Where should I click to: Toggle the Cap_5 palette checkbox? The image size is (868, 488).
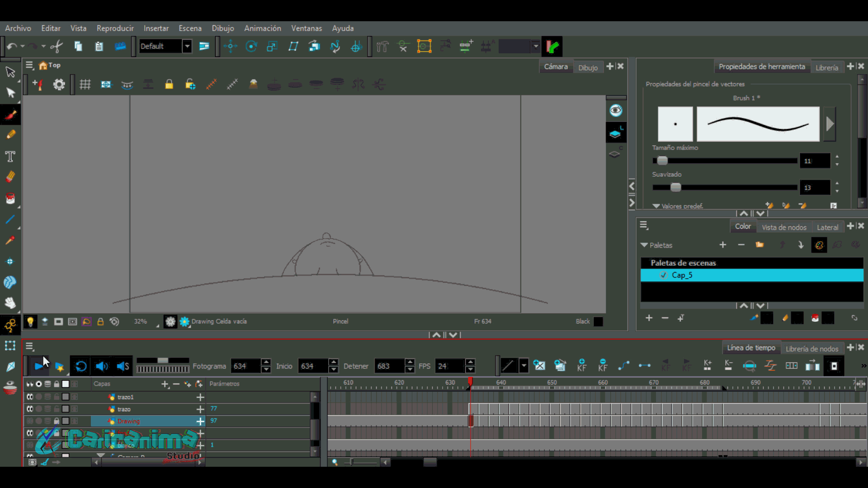coord(663,275)
